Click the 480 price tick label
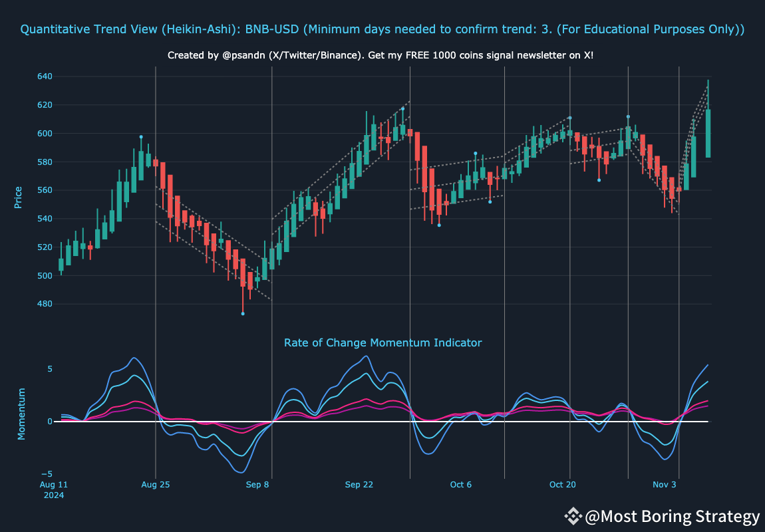 45,305
